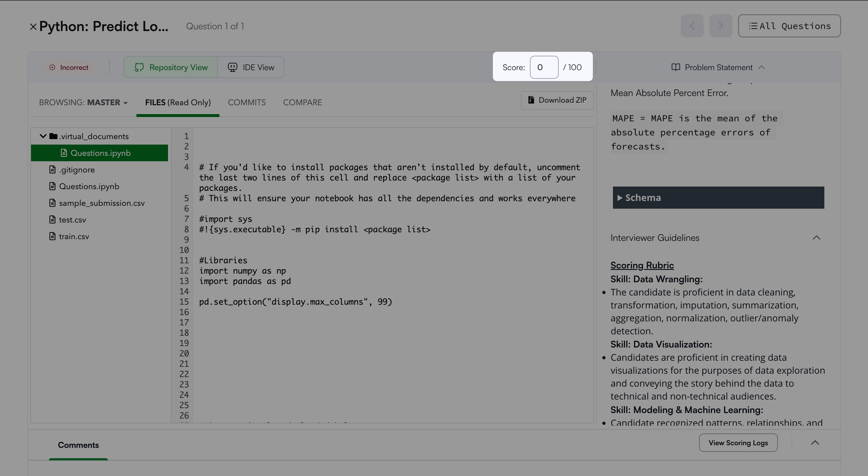This screenshot has height=476, width=868.
Task: Click View Scoring Logs
Action: [738, 443]
